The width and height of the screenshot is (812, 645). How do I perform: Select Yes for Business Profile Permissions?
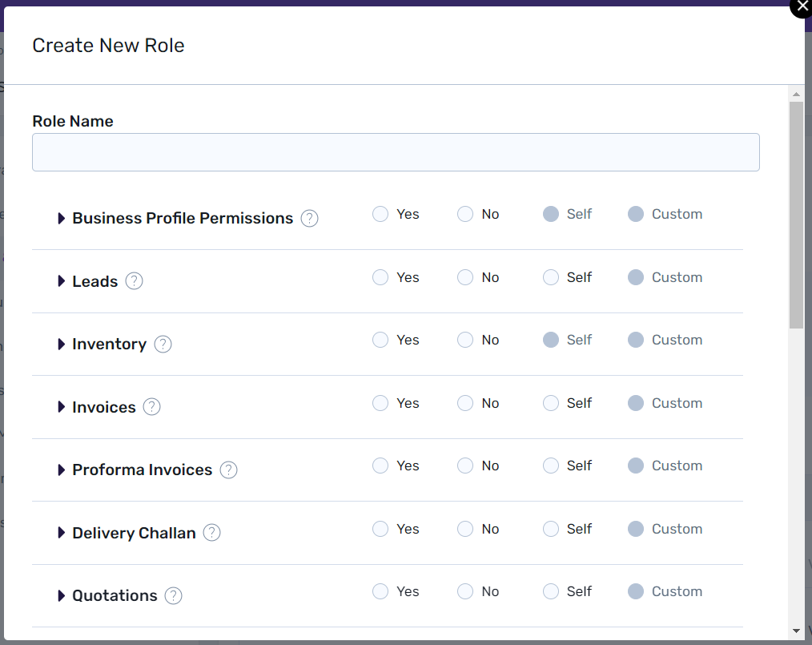coord(380,214)
